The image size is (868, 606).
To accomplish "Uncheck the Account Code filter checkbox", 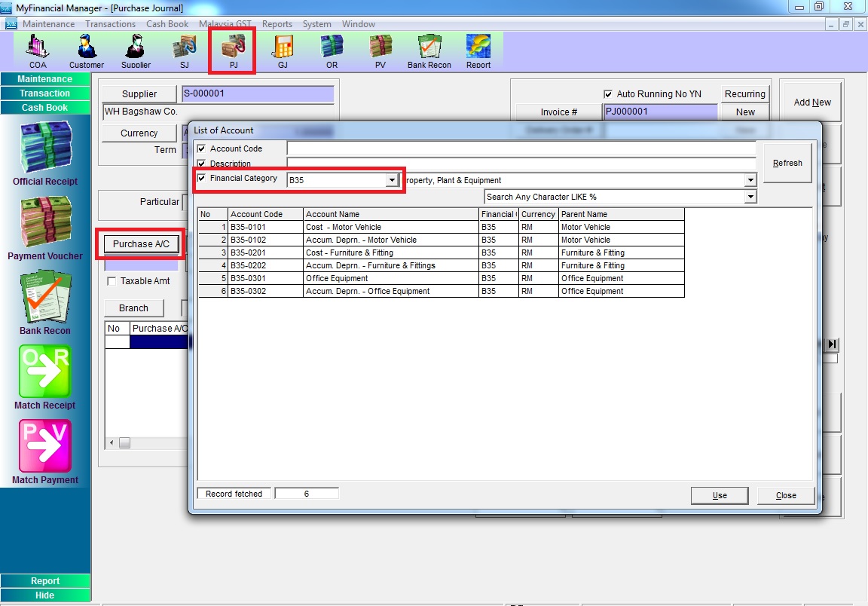I will coord(201,149).
